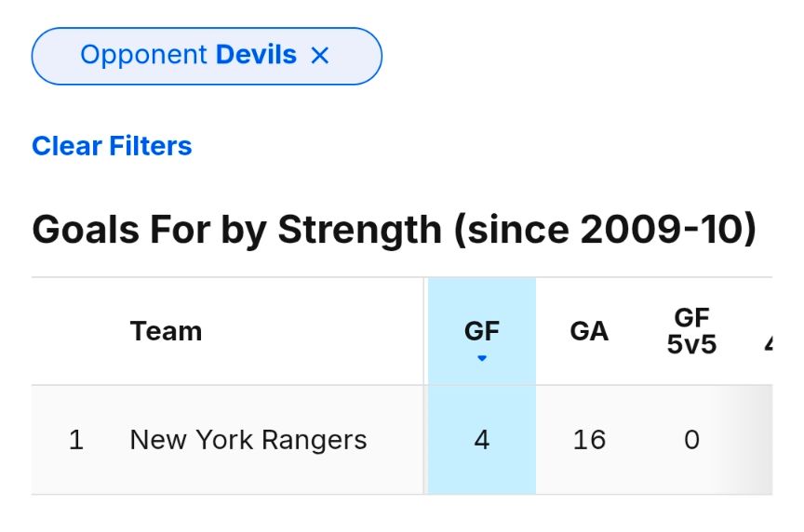
Task: Click the GF value 4 cell
Action: [482, 440]
